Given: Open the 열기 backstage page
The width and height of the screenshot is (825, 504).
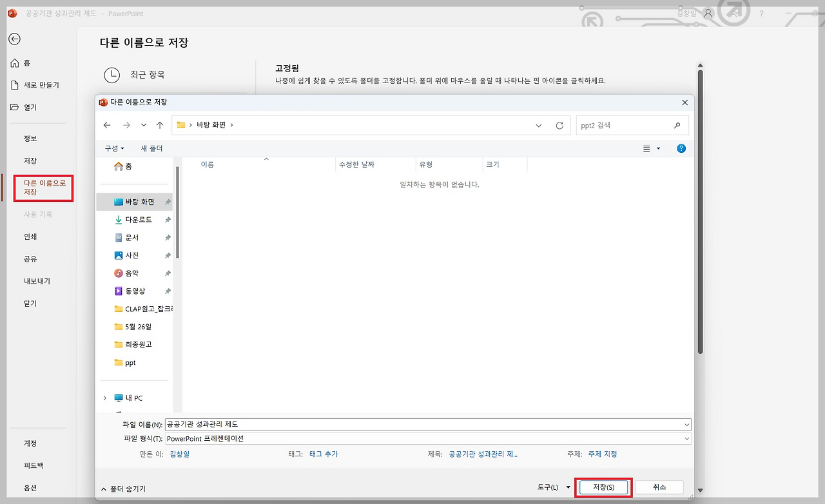Looking at the screenshot, I should coord(24,107).
